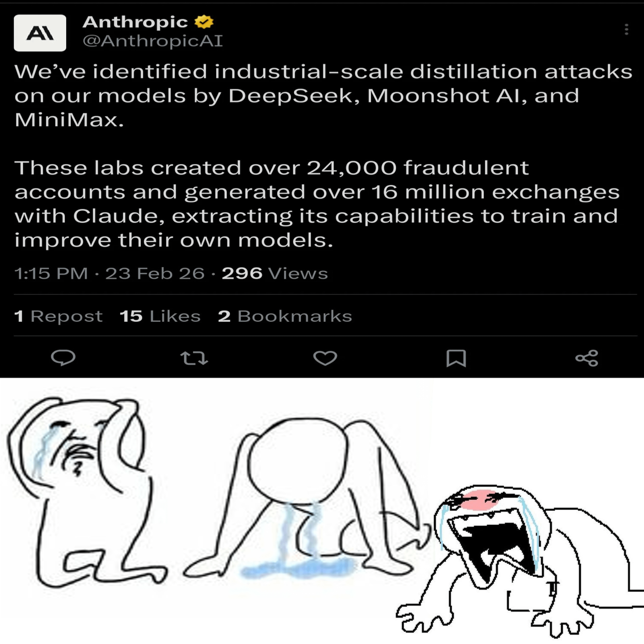Show who gave the 15 Likes

(160, 316)
